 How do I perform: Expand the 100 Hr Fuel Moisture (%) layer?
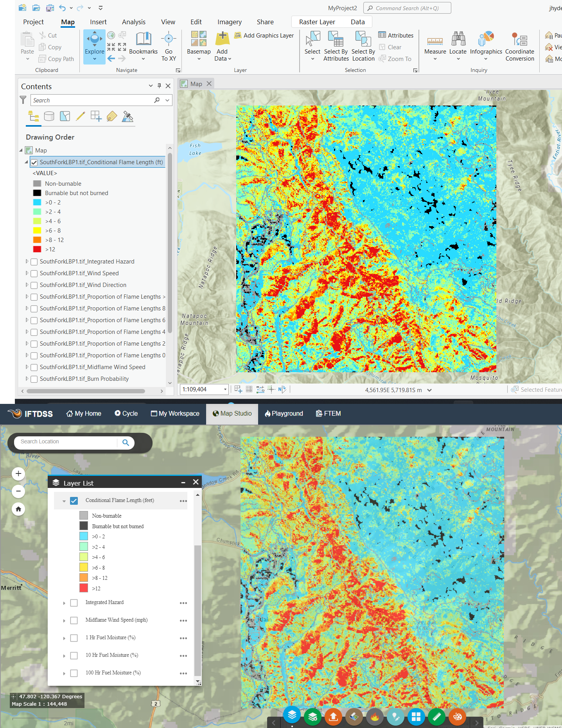coord(64,674)
